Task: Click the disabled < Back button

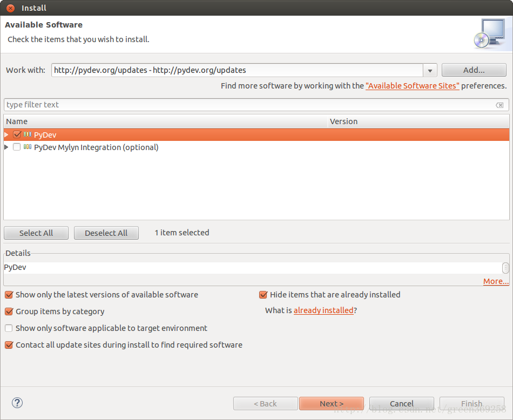Action: [265, 404]
